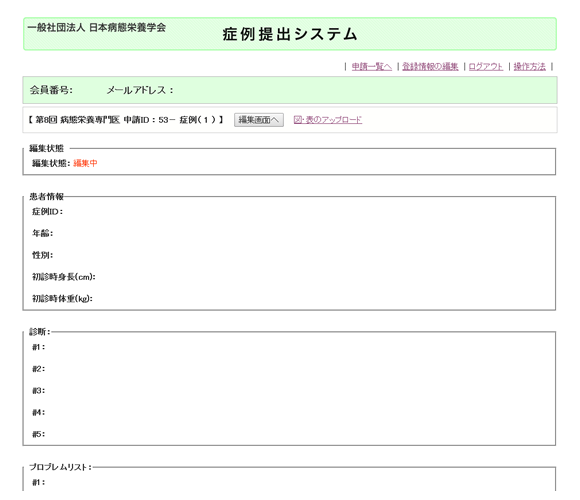Screen dimensions: 580x500
Task: Click the 初診時身長(cm) label
Action: coord(64,277)
